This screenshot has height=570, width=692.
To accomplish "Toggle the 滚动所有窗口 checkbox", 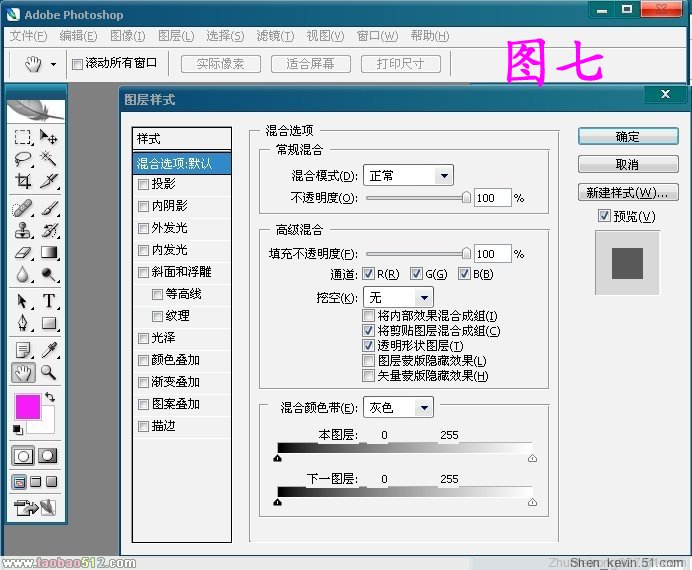I will click(77, 64).
